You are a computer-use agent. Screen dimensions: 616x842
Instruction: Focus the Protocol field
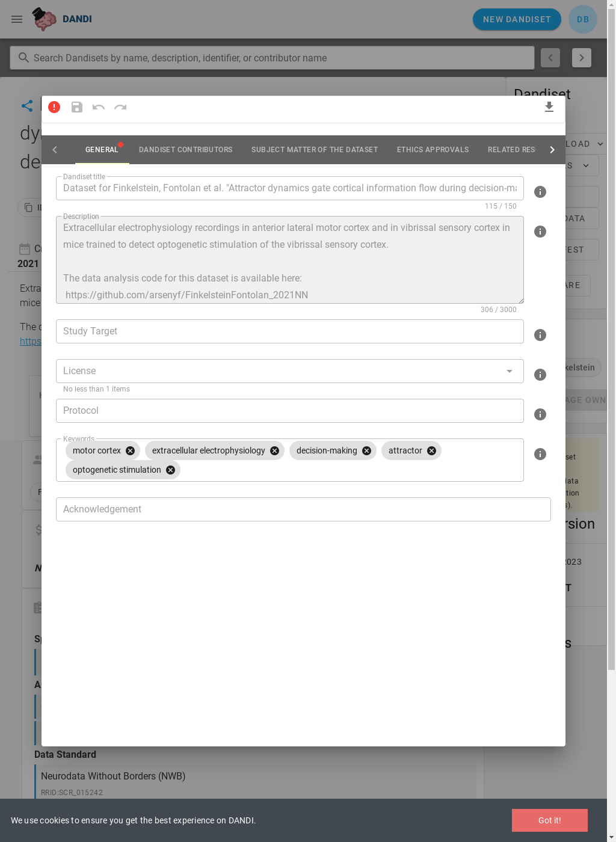coord(290,411)
